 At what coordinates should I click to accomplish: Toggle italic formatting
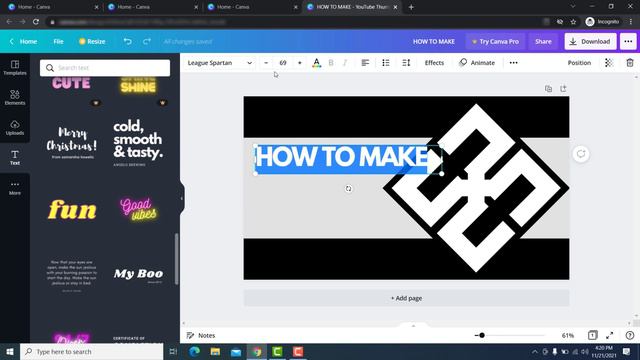[345, 63]
